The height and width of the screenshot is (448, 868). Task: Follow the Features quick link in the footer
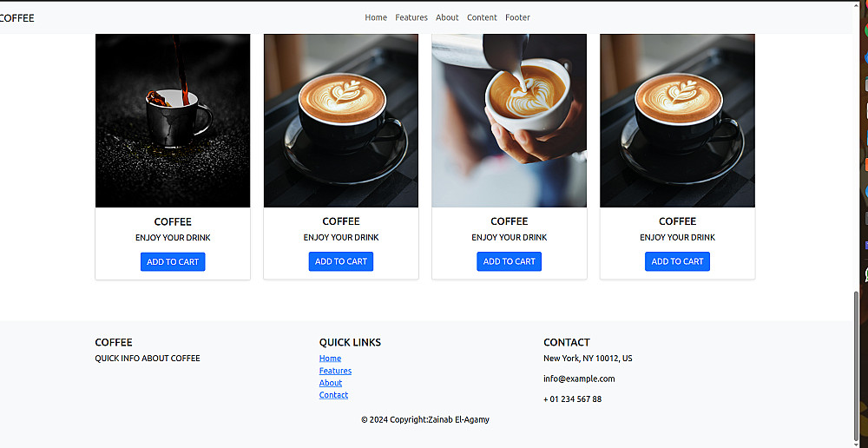[335, 371]
